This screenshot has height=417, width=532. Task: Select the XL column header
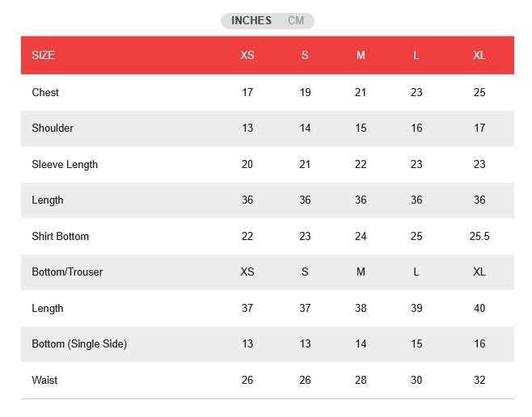pos(479,56)
